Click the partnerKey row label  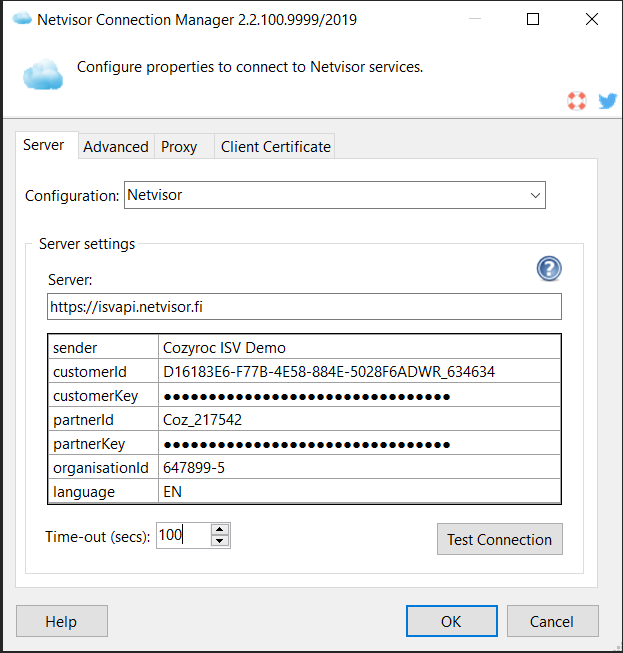(103, 444)
